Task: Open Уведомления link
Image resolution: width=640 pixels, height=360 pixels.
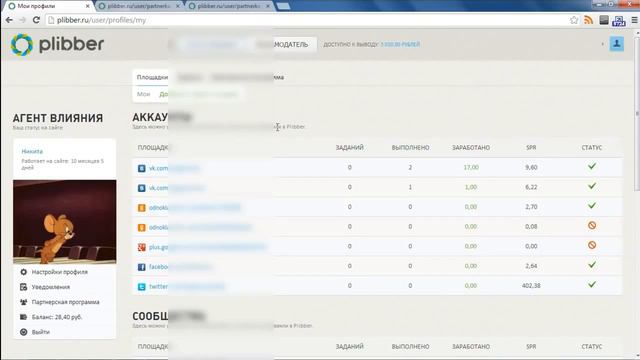Action: point(51,287)
